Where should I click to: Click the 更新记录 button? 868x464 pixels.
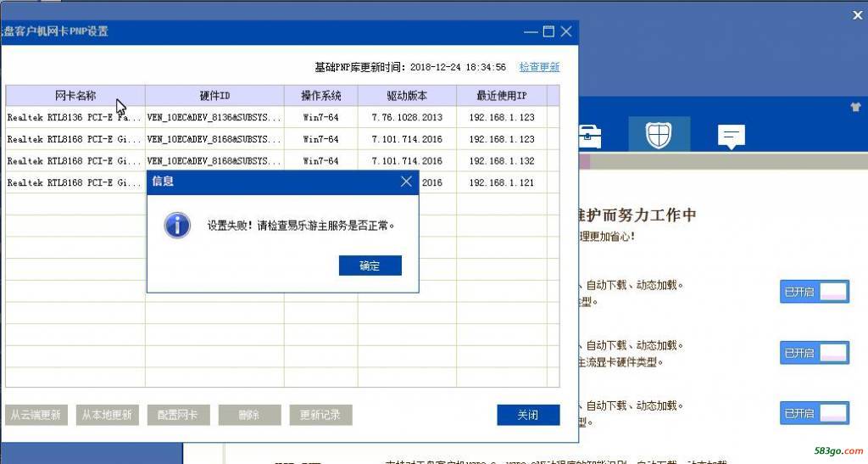[320, 415]
